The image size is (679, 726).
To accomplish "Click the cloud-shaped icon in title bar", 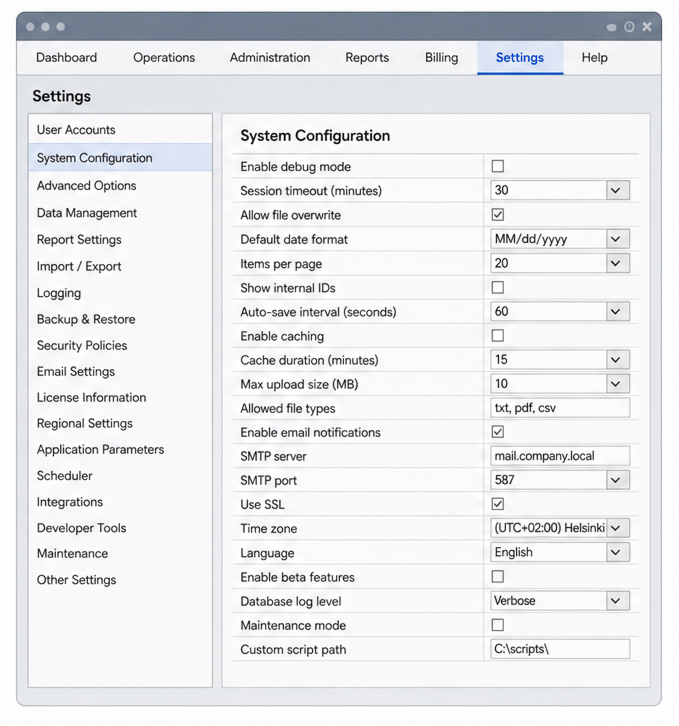I will click(611, 27).
